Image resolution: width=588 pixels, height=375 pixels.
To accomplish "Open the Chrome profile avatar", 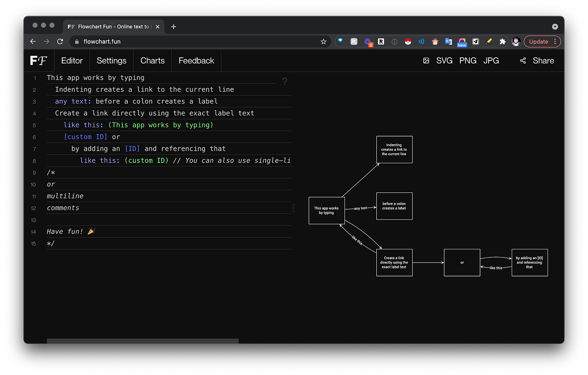I will tap(516, 41).
